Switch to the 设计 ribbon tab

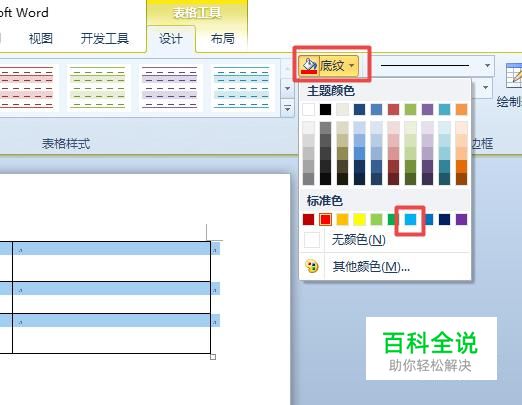[x=171, y=39]
